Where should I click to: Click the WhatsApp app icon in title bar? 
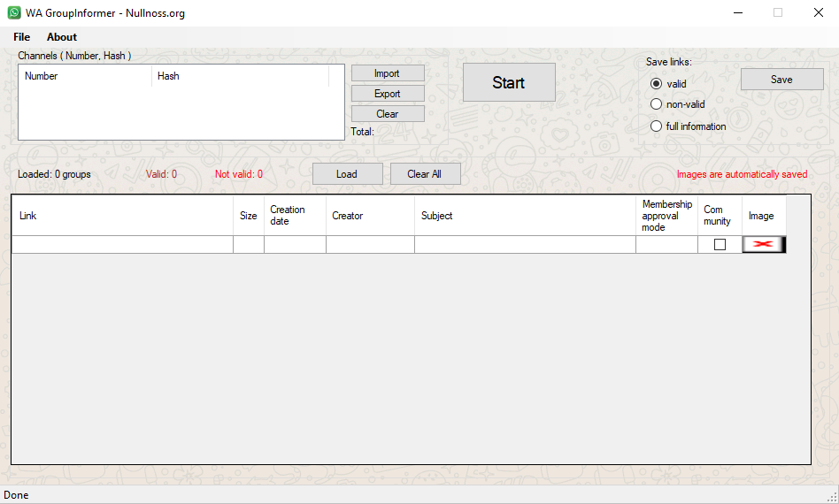point(14,13)
